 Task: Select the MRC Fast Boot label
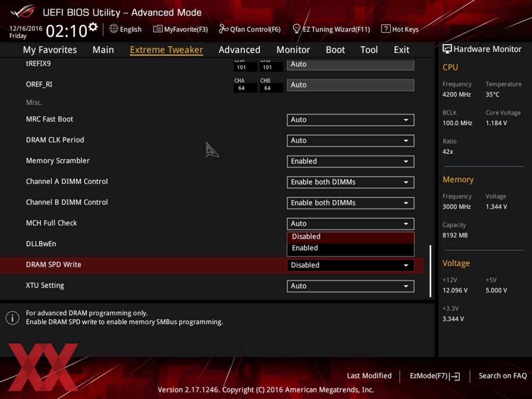coord(49,119)
